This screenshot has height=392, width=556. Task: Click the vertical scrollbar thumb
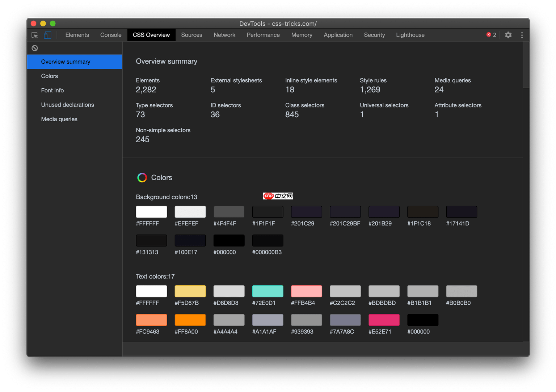[x=526, y=65]
